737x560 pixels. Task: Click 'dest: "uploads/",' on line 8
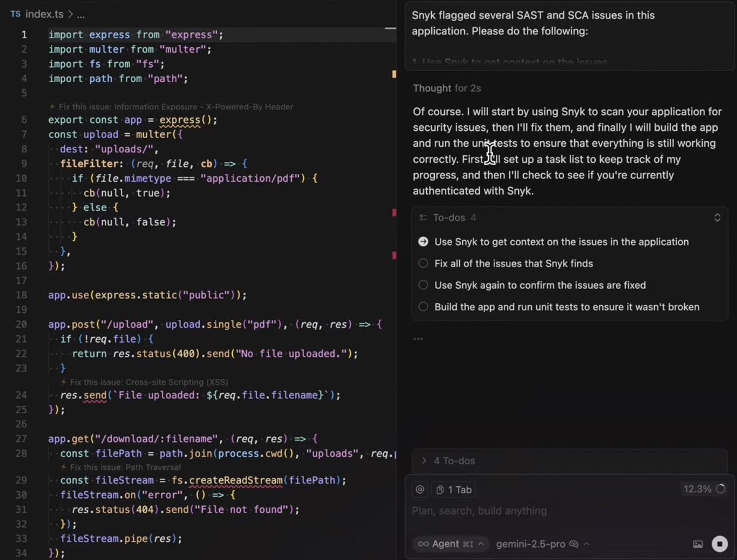click(109, 149)
